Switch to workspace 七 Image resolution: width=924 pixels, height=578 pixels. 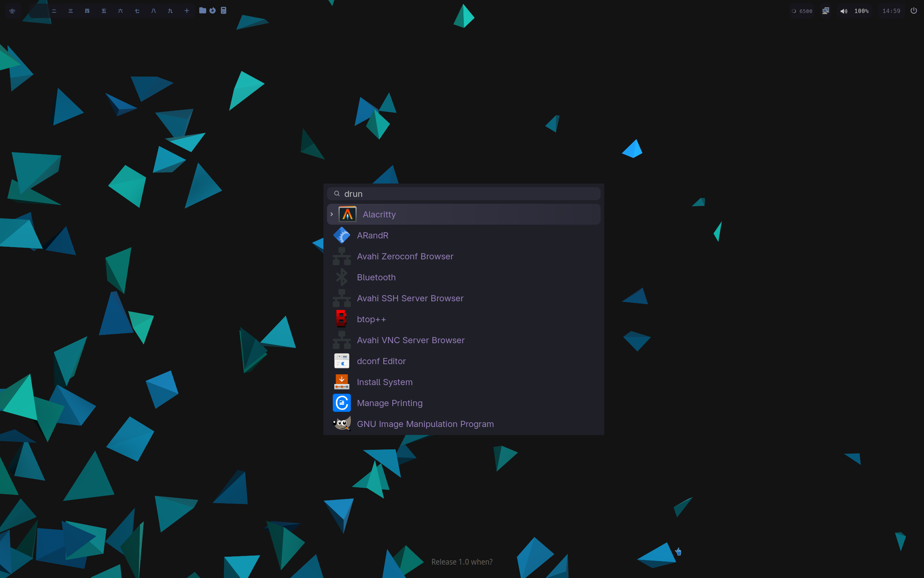137,11
